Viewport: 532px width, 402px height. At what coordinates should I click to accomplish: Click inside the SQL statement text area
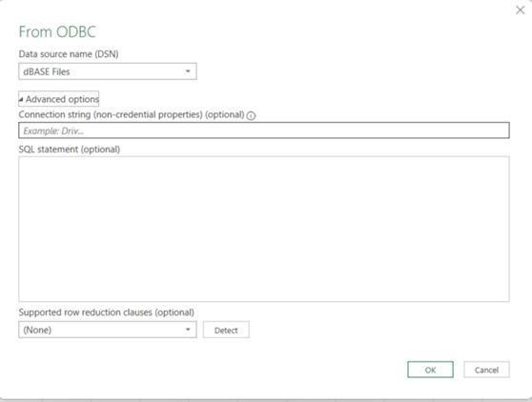(x=264, y=230)
